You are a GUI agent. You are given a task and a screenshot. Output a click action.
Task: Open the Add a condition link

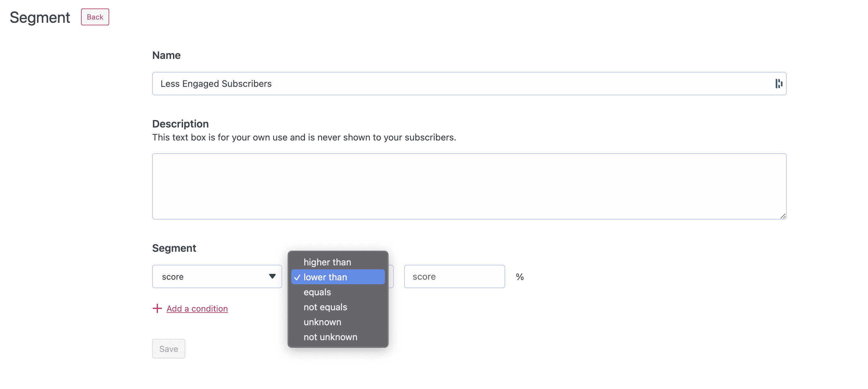pos(197,308)
